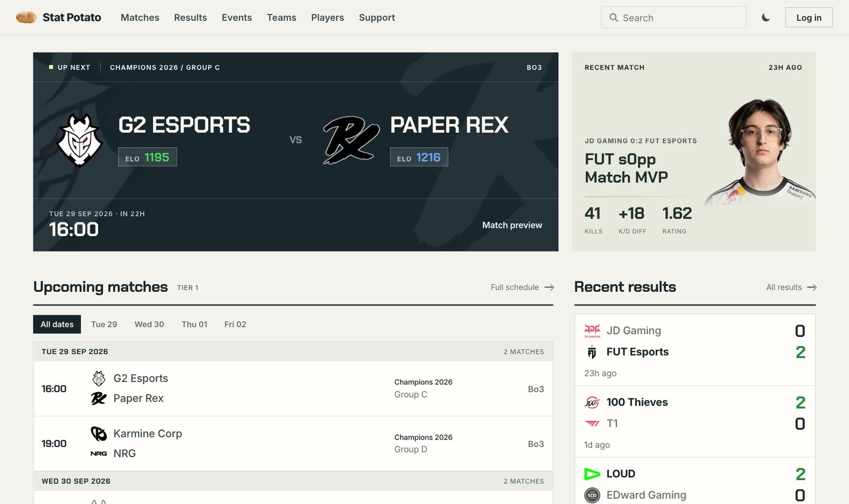Click the 16:00 featured match time

coord(74,229)
